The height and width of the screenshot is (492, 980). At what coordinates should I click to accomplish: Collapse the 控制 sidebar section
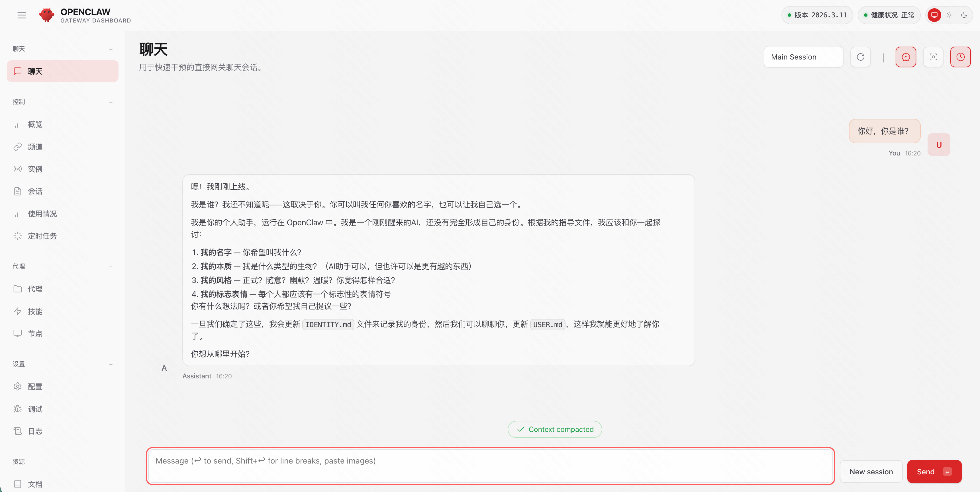click(x=111, y=102)
